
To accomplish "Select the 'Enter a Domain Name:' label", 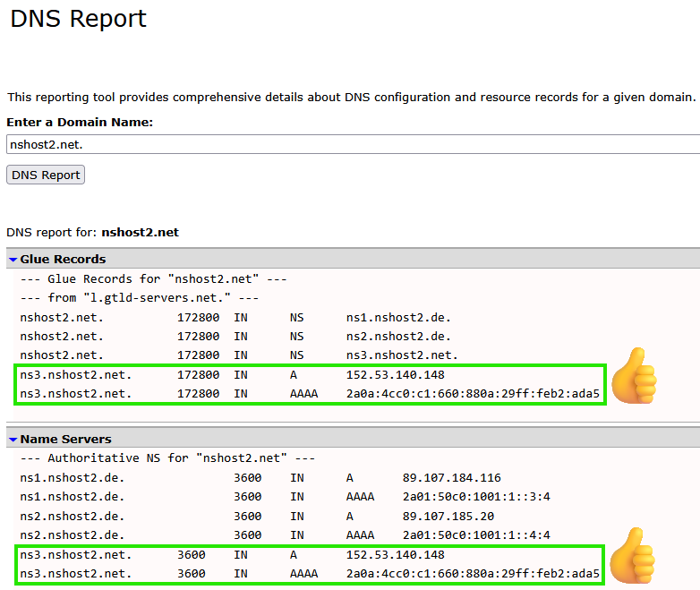I will pyautogui.click(x=80, y=122).
